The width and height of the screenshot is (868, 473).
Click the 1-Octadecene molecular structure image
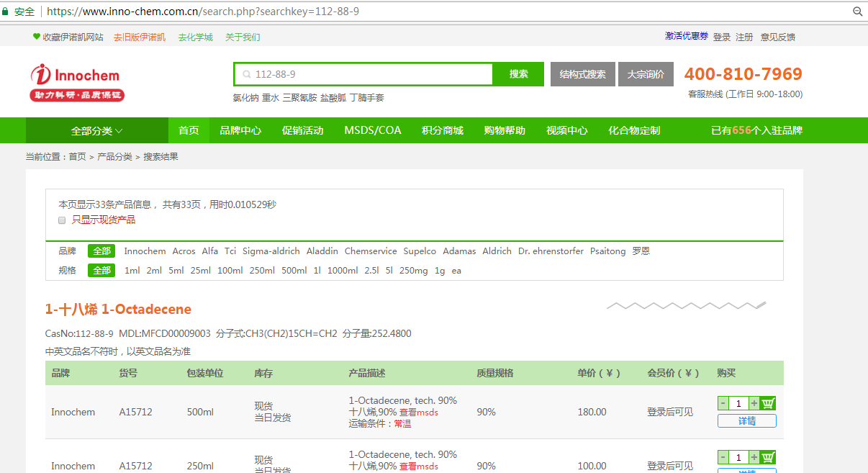(686, 306)
